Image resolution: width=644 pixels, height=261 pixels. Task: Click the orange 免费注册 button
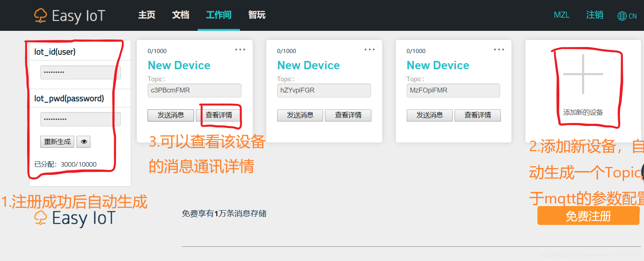(588, 215)
